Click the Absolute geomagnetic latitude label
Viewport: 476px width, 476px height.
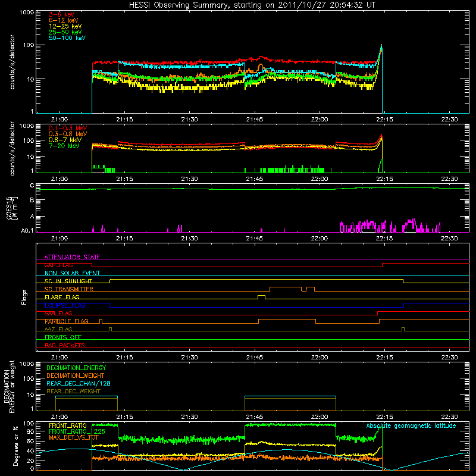pyautogui.click(x=411, y=426)
